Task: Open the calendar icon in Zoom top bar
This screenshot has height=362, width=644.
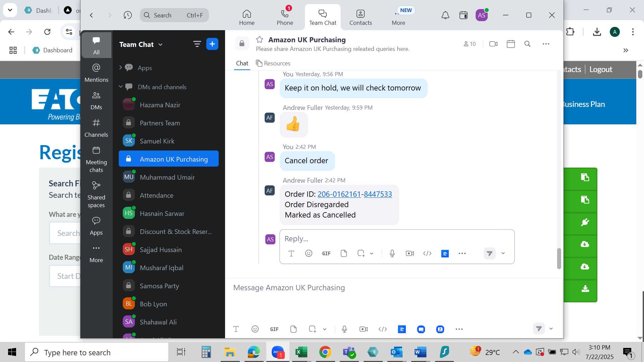Action: tap(463, 15)
